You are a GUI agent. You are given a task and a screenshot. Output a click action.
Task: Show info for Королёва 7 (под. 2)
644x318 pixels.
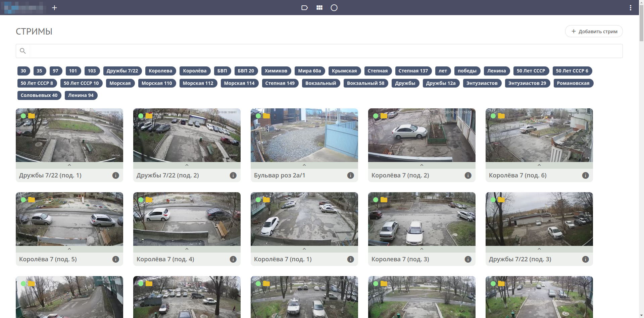coord(468,175)
